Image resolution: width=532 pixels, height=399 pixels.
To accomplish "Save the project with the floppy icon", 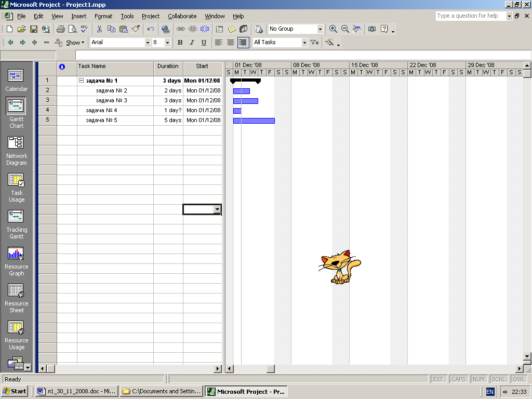I will [x=34, y=29].
